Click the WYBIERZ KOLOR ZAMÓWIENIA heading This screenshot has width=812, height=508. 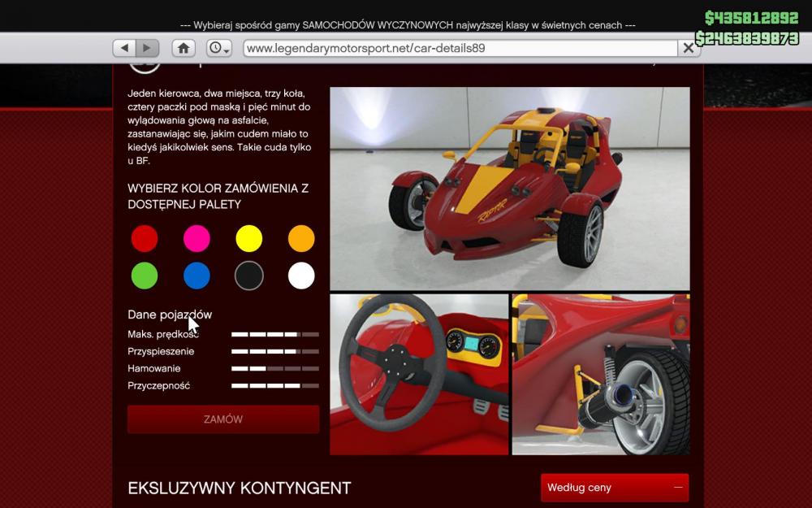click(x=218, y=196)
